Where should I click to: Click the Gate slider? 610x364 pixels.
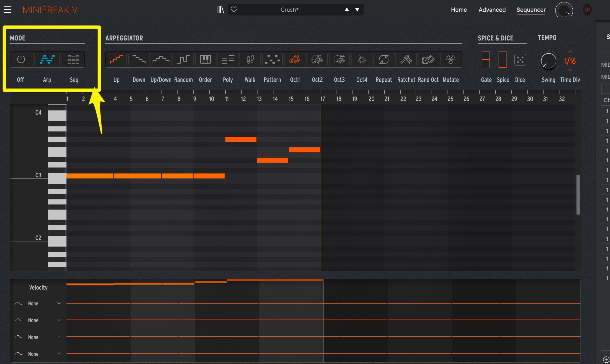(486, 60)
